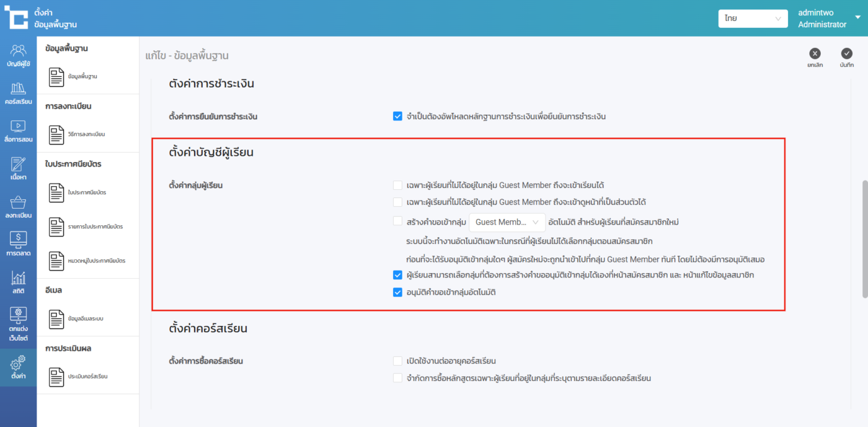Open the ไทย language dropdown
868x427 pixels.
(x=753, y=19)
